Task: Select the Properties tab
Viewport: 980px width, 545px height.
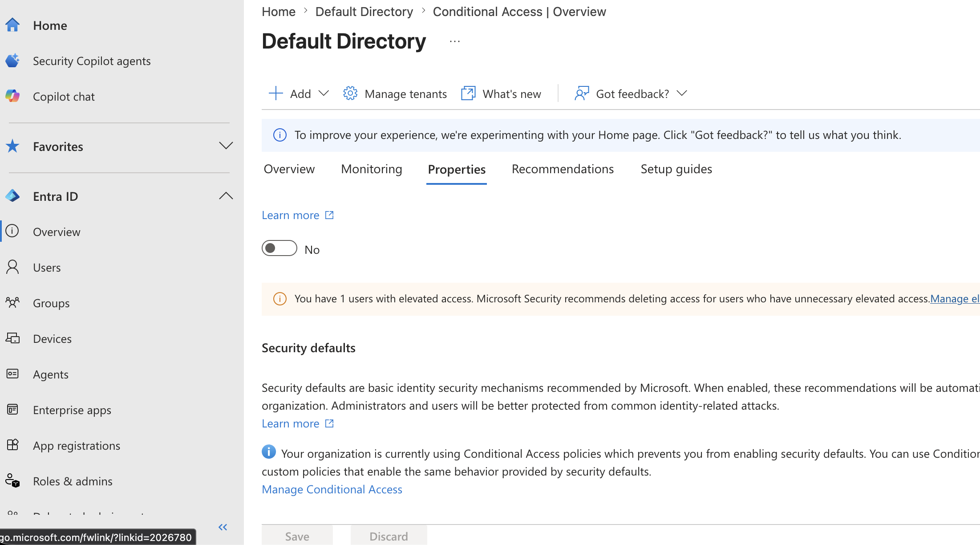Action: tap(457, 170)
